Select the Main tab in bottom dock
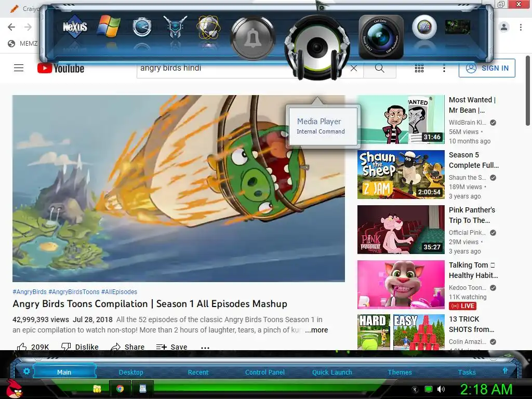Viewport: 532px width, 399px height. point(64,372)
